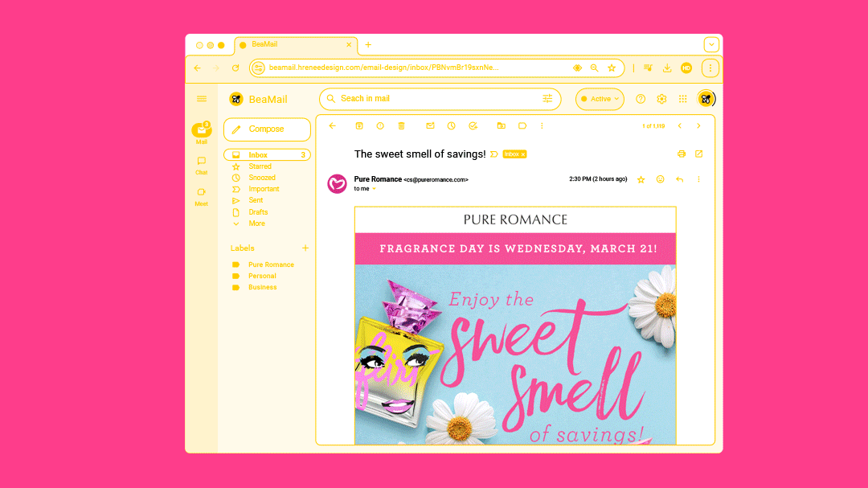The image size is (868, 488).
Task: Go back to inbox arrow
Action: [x=332, y=125]
